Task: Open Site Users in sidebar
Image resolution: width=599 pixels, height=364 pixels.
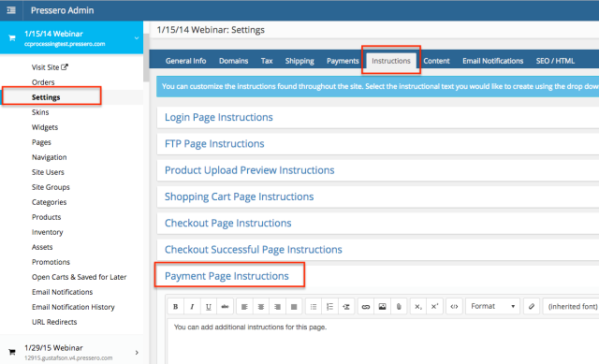Action: pos(48,172)
